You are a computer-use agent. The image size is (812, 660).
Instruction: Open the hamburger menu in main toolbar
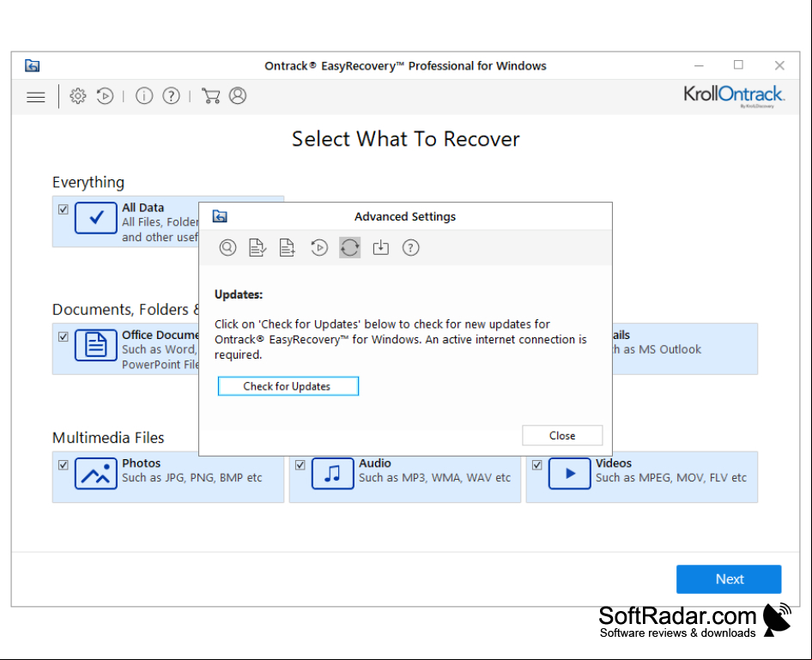[x=36, y=97]
